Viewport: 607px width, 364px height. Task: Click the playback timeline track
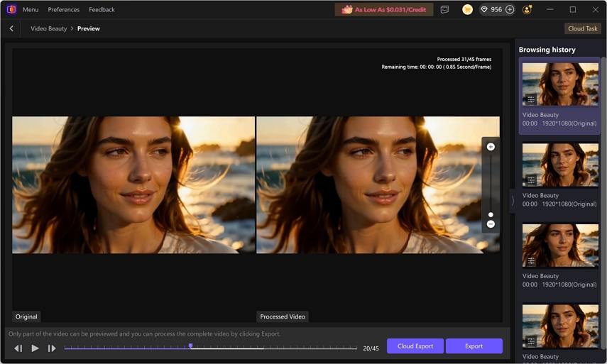pyautogui.click(x=211, y=348)
